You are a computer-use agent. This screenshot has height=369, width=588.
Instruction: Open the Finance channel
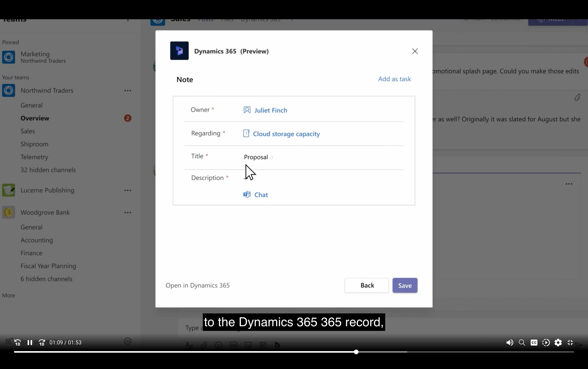click(31, 253)
